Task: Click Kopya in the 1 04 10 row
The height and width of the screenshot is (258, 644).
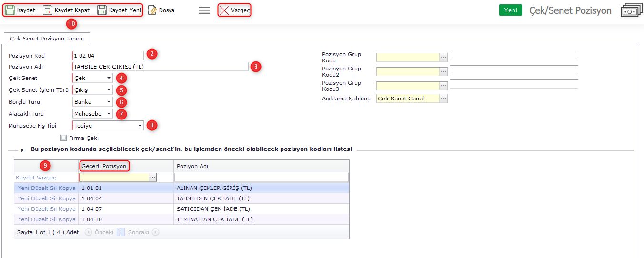Action: [67, 219]
